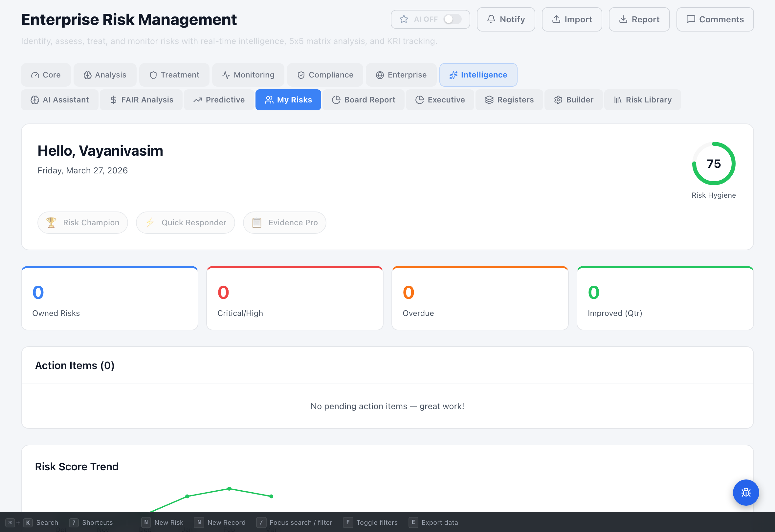Click the blue bug debug button

(x=746, y=493)
